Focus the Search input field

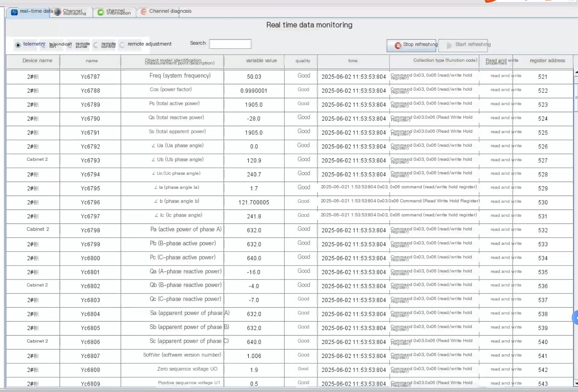tap(230, 44)
